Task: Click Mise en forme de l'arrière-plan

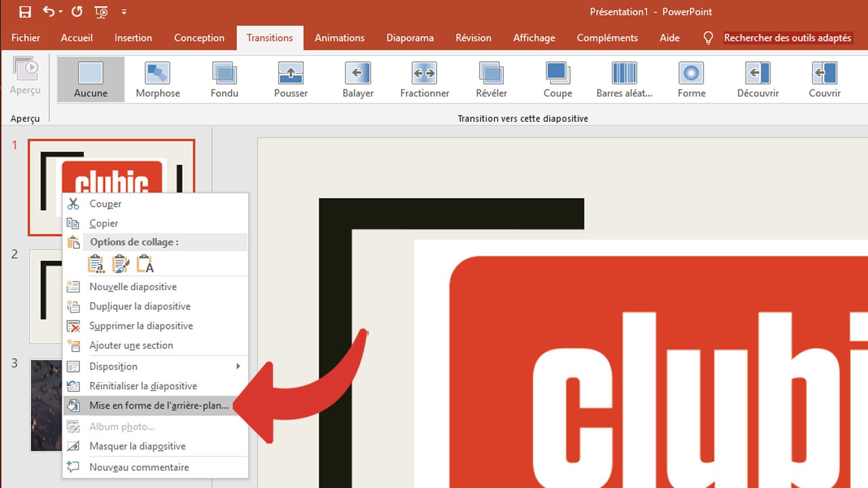Action: point(159,405)
